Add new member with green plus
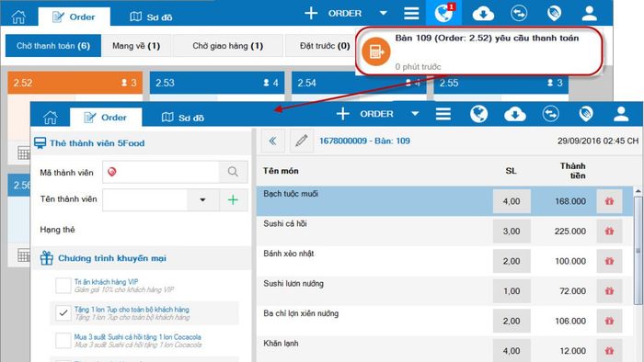Viewport: 644px width, 362px height. (x=233, y=199)
